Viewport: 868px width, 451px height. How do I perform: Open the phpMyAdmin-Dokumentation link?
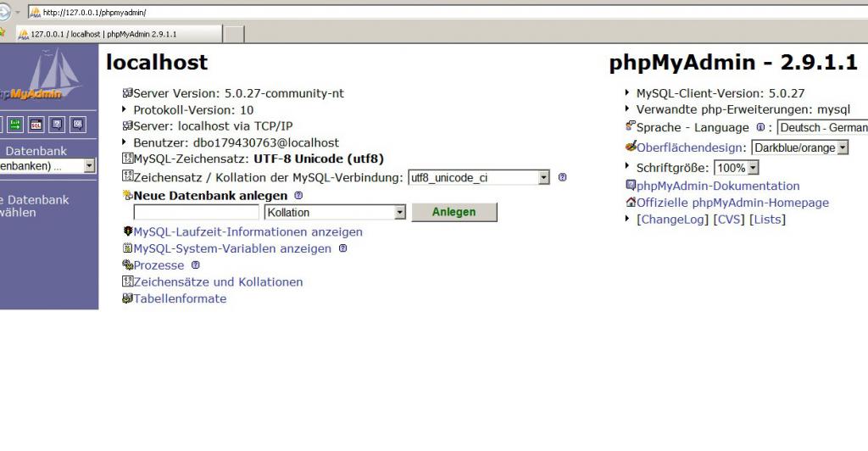pyautogui.click(x=718, y=186)
